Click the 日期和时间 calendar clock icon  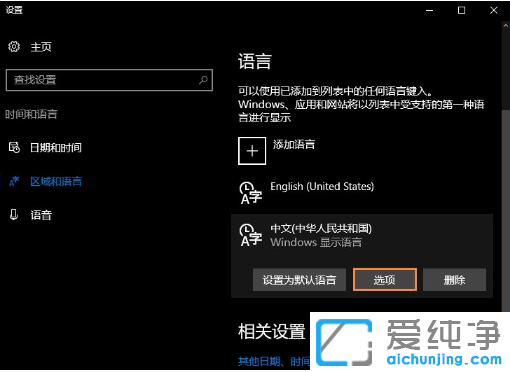tap(14, 147)
